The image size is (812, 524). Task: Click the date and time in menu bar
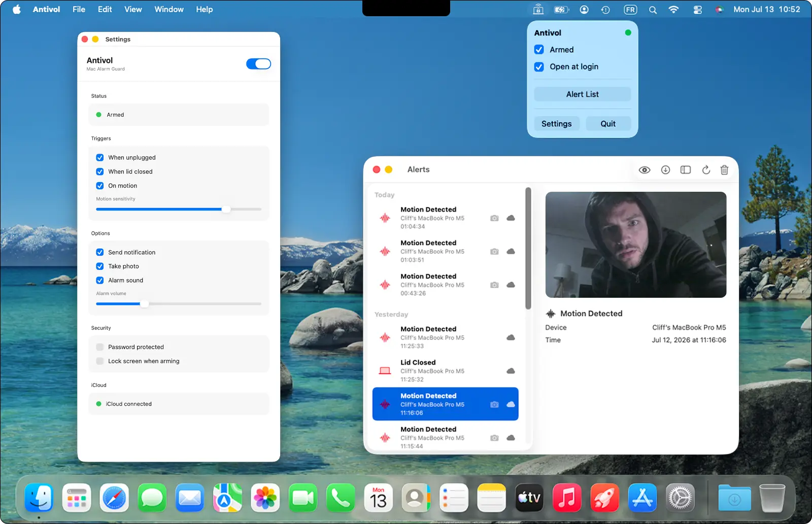(766, 10)
